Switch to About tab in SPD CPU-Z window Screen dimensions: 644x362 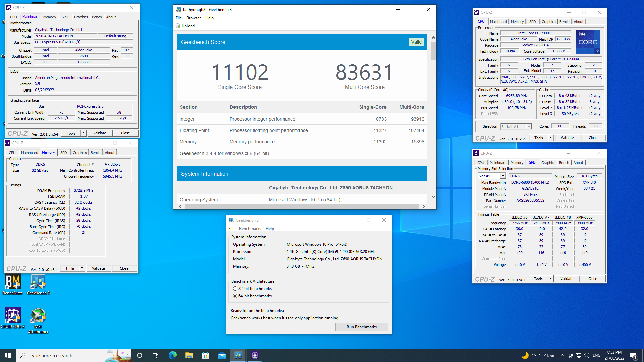pos(578,163)
